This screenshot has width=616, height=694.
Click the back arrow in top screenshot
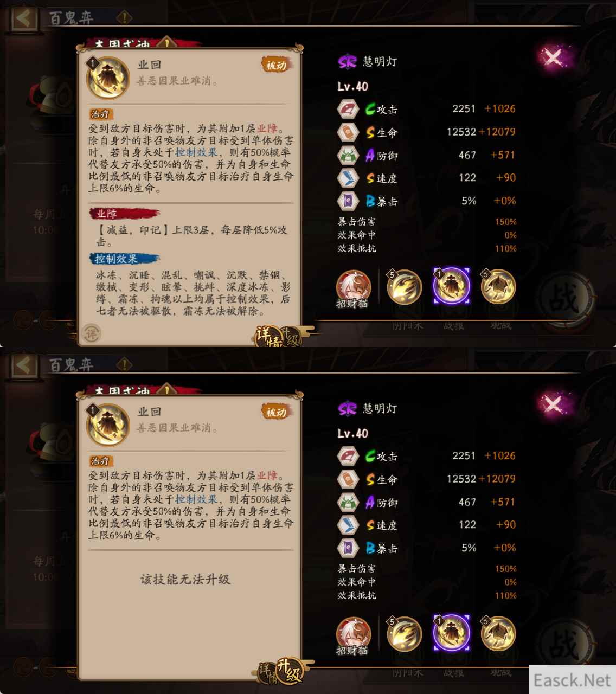23,18
